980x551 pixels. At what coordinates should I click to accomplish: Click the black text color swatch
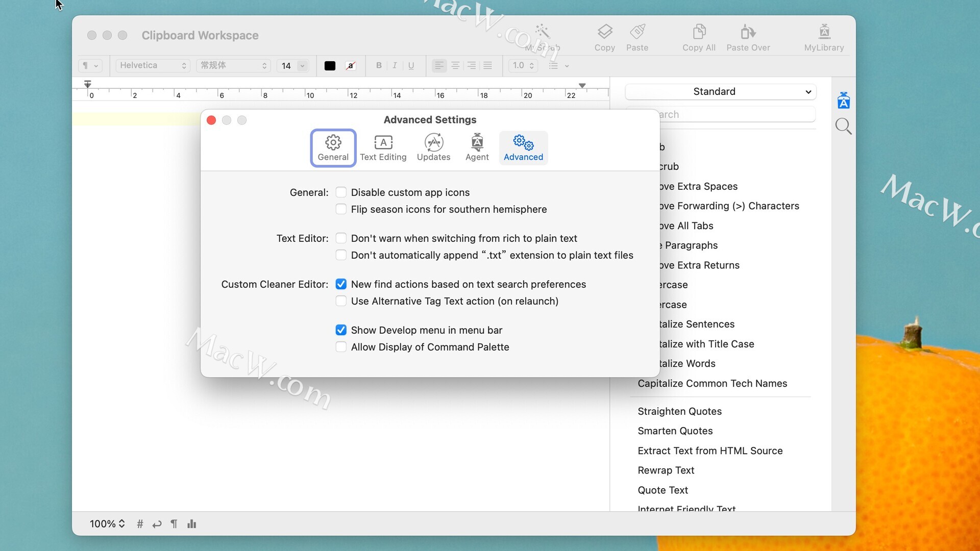(x=330, y=65)
